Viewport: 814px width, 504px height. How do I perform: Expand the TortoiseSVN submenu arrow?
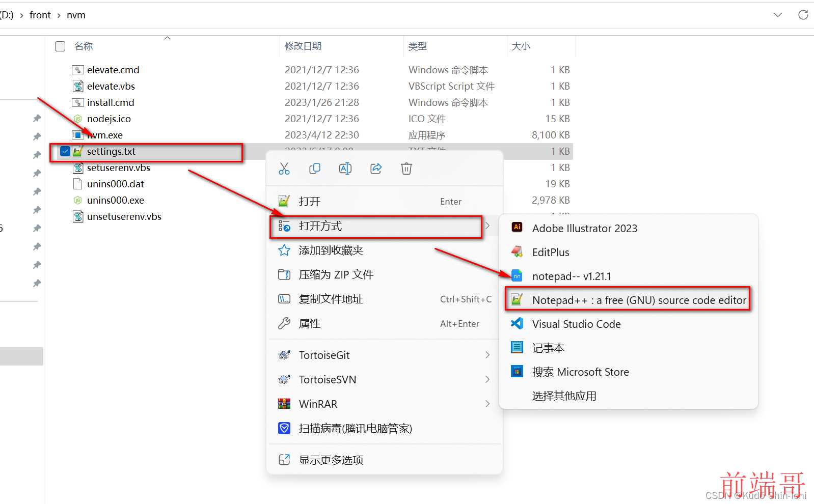[x=487, y=379]
